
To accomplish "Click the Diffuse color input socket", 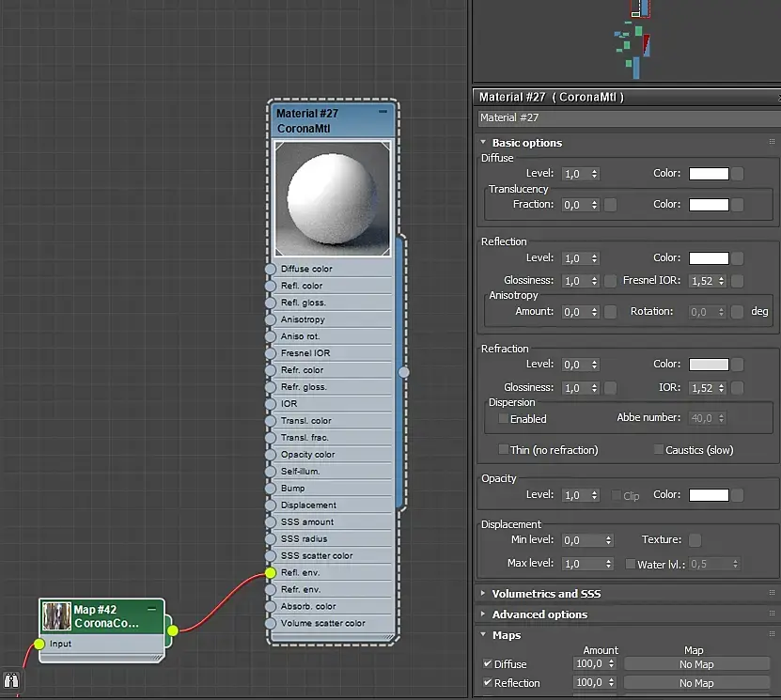I will coord(270,269).
